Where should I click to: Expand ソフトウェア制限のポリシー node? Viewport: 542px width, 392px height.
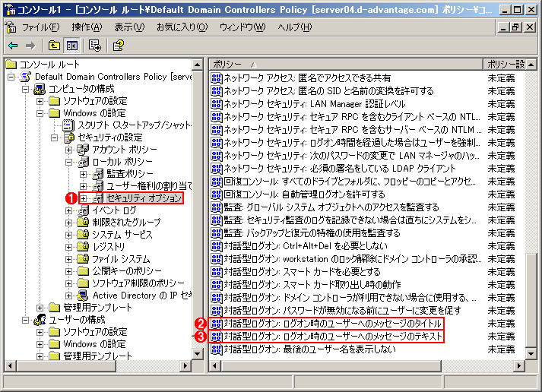click(x=68, y=283)
